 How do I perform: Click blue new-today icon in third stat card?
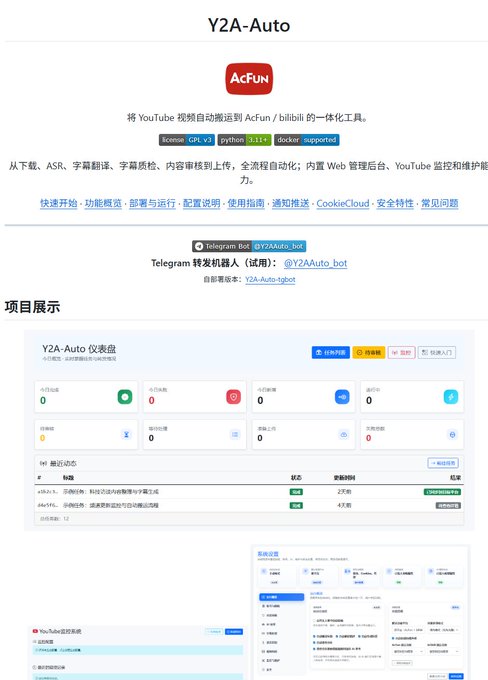pyautogui.click(x=342, y=396)
